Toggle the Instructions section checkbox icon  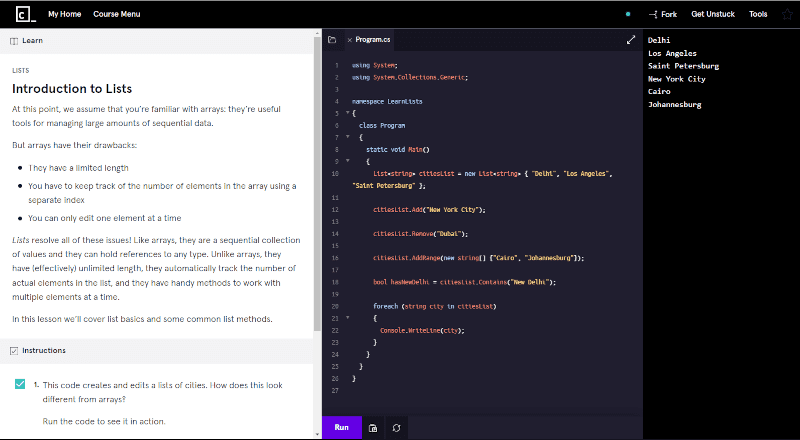click(14, 351)
